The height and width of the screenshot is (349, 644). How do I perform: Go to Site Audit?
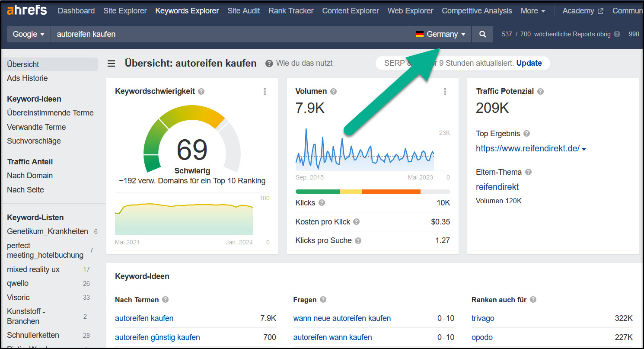[244, 11]
